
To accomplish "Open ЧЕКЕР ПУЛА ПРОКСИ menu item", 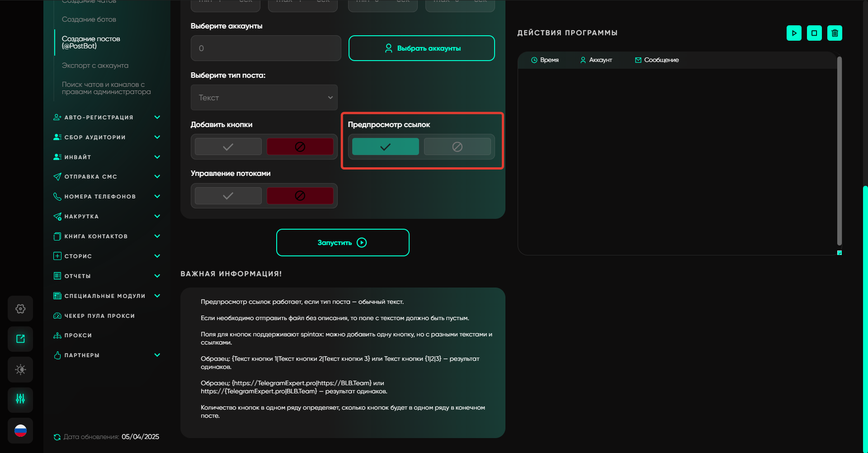I will [x=99, y=316].
